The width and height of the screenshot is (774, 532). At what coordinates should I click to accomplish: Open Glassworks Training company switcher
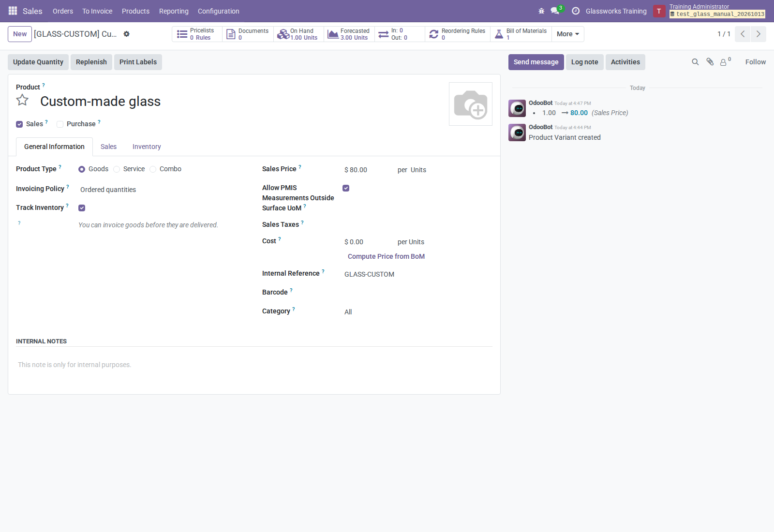[616, 11]
